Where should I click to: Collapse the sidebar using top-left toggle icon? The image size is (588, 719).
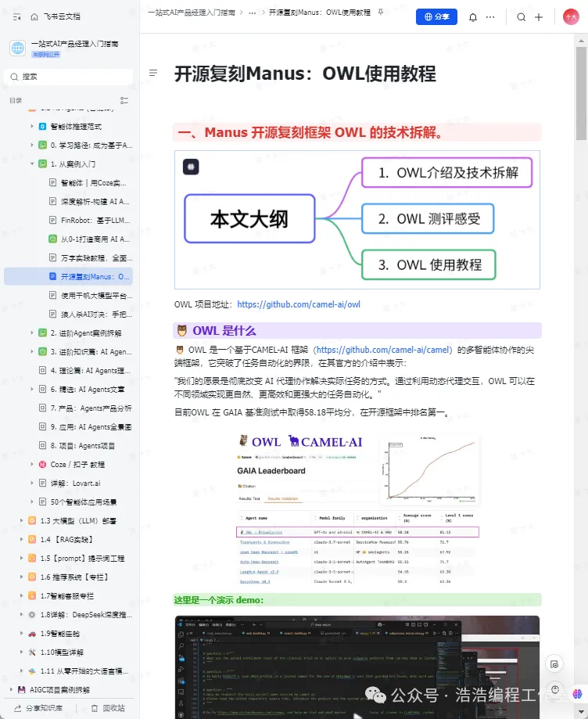[x=17, y=16]
